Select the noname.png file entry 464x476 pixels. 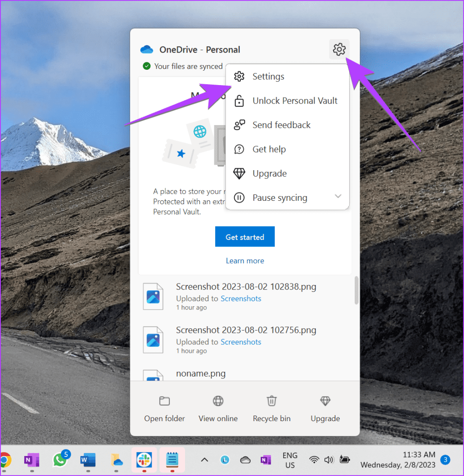(201, 374)
